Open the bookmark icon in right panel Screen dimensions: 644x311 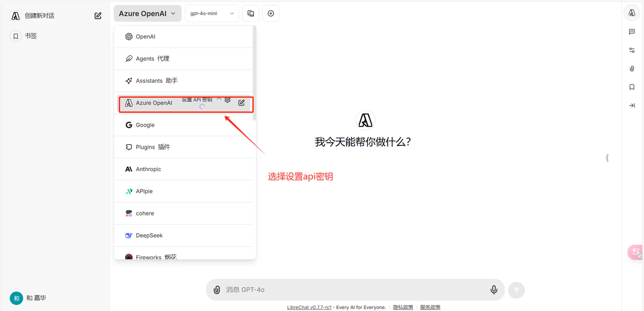[x=632, y=87]
